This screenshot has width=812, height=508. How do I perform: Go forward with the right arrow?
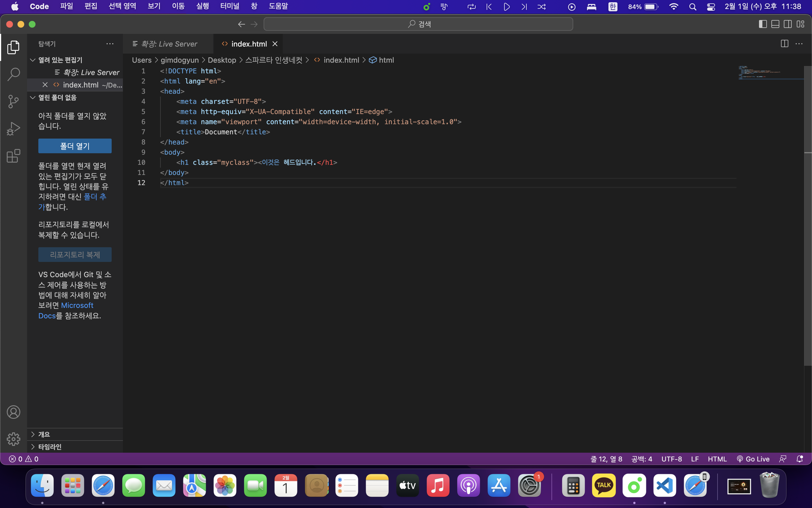click(254, 24)
